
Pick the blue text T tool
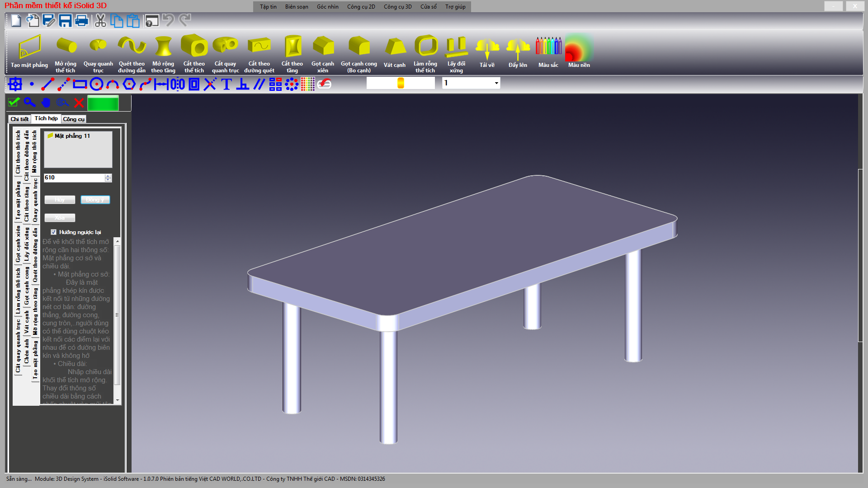[226, 84]
